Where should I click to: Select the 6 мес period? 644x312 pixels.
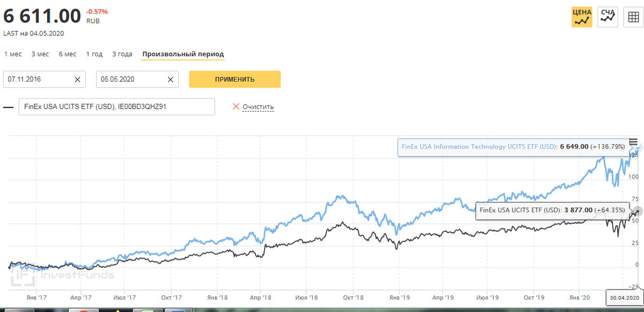coord(68,54)
